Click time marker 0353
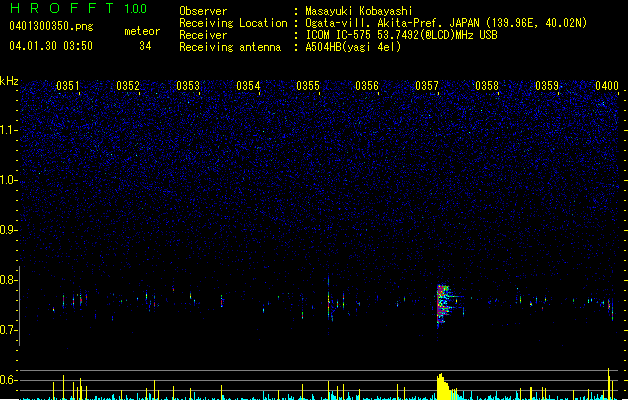Screen dimensions: 629x400 [x=188, y=86]
